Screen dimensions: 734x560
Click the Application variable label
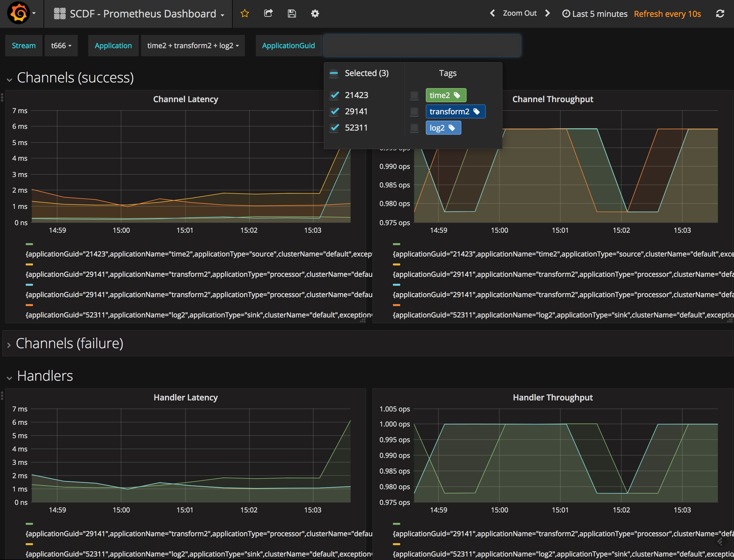(113, 46)
